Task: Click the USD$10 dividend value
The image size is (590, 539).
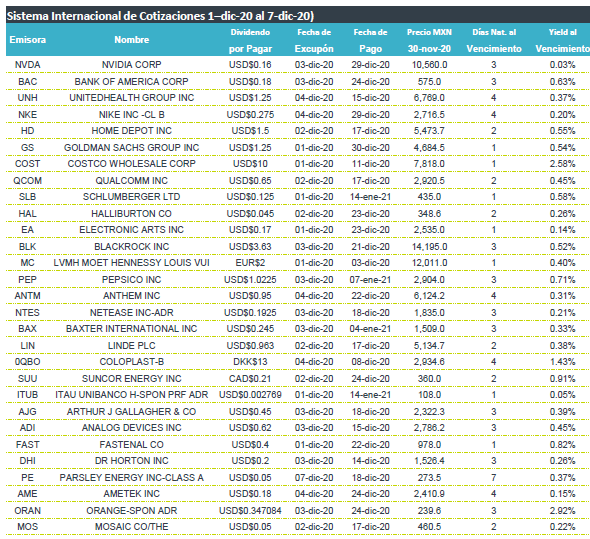Action: (x=250, y=164)
